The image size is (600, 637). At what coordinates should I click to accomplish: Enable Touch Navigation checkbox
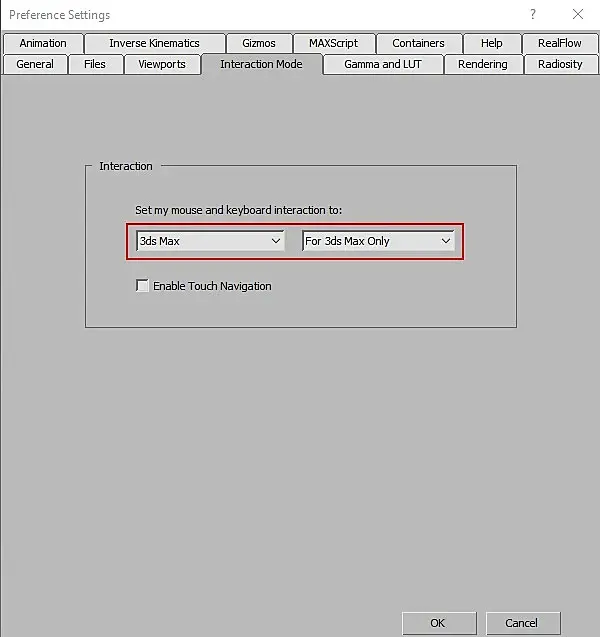[142, 286]
